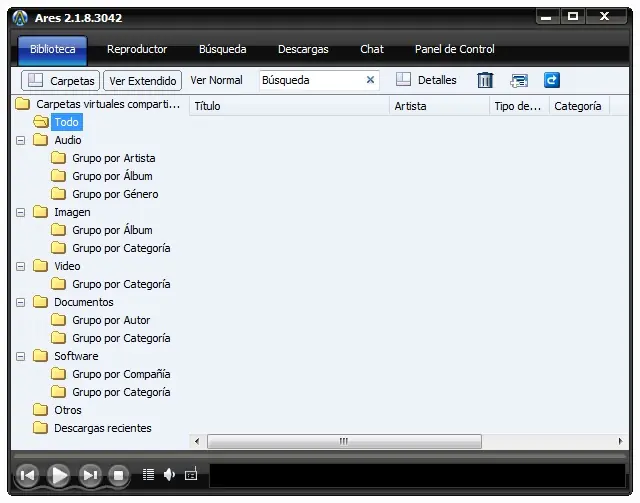The height and width of the screenshot is (503, 640).
Task: Click the scrollbar right arrow
Action: click(620, 441)
